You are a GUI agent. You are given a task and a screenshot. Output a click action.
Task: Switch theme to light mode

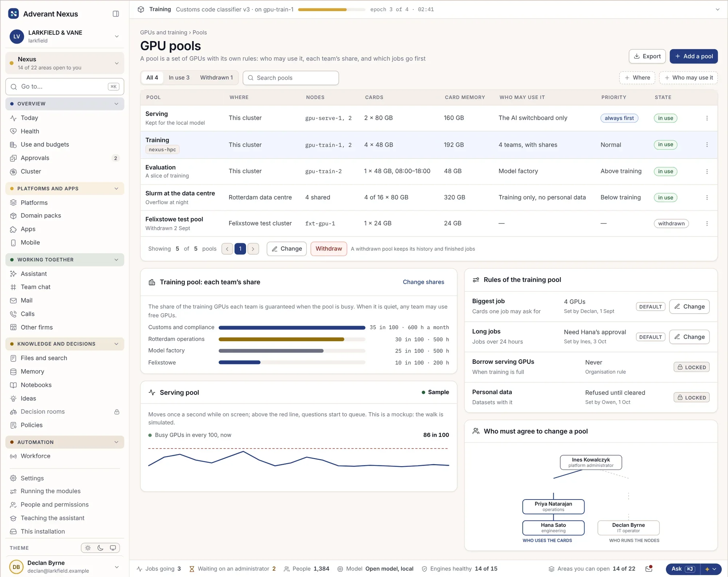[88, 548]
